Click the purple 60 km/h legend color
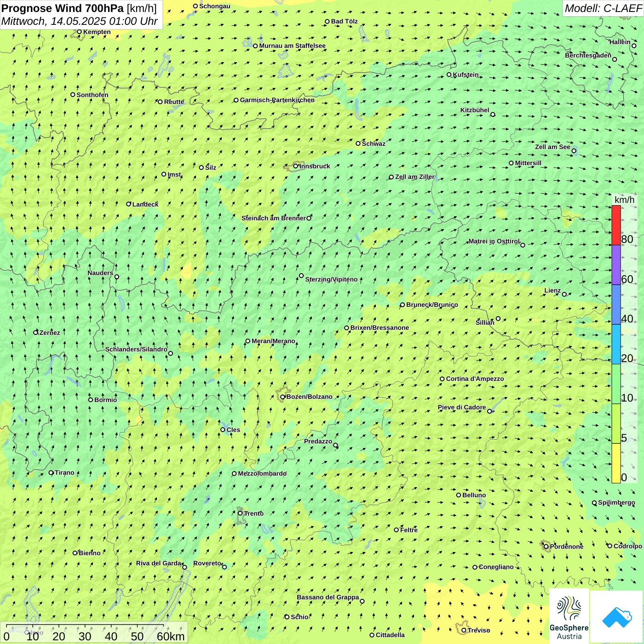 click(x=616, y=265)
